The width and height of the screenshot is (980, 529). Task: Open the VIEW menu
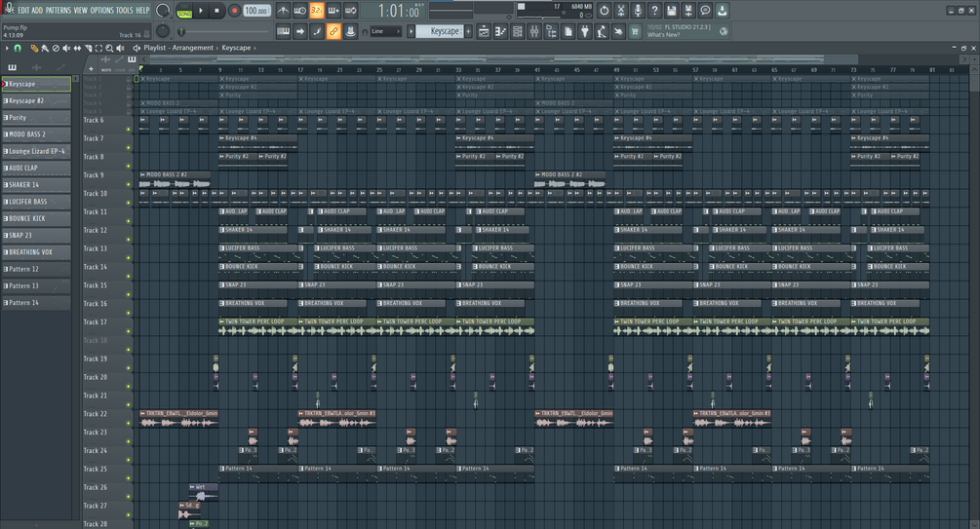coord(81,10)
